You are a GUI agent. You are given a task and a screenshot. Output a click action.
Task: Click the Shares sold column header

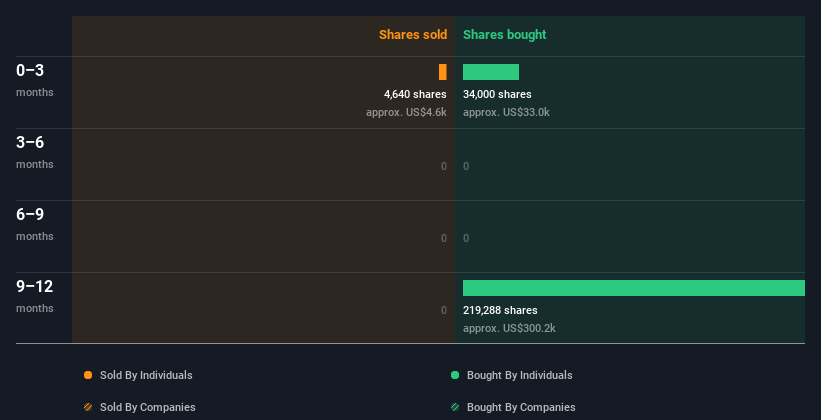click(413, 35)
